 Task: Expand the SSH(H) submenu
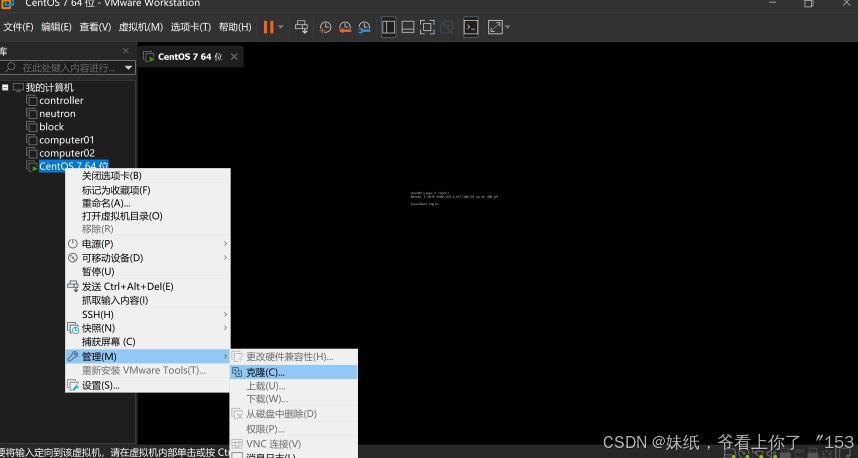(148, 315)
